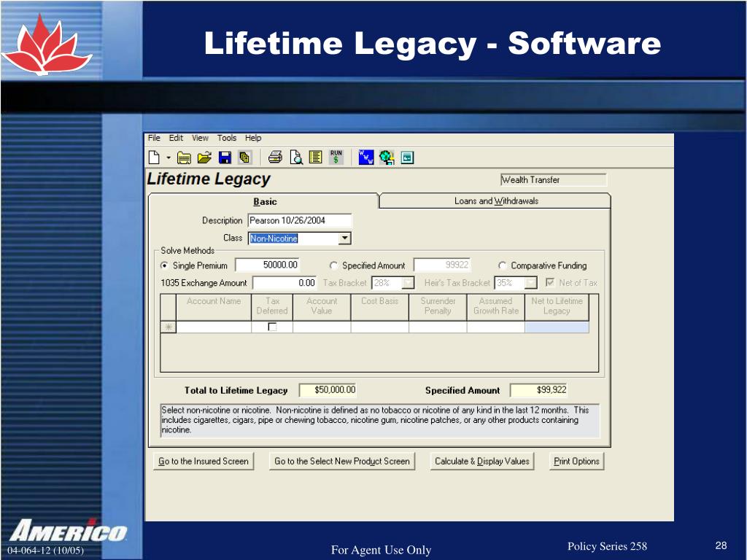This screenshot has width=747, height=560.
Task: Switch to the Basic tab
Action: (264, 201)
